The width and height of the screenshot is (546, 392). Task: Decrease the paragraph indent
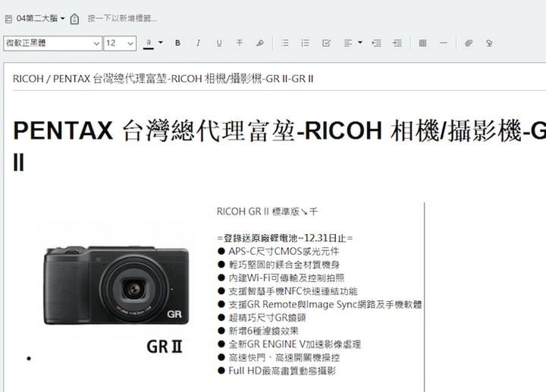pyautogui.click(x=377, y=43)
